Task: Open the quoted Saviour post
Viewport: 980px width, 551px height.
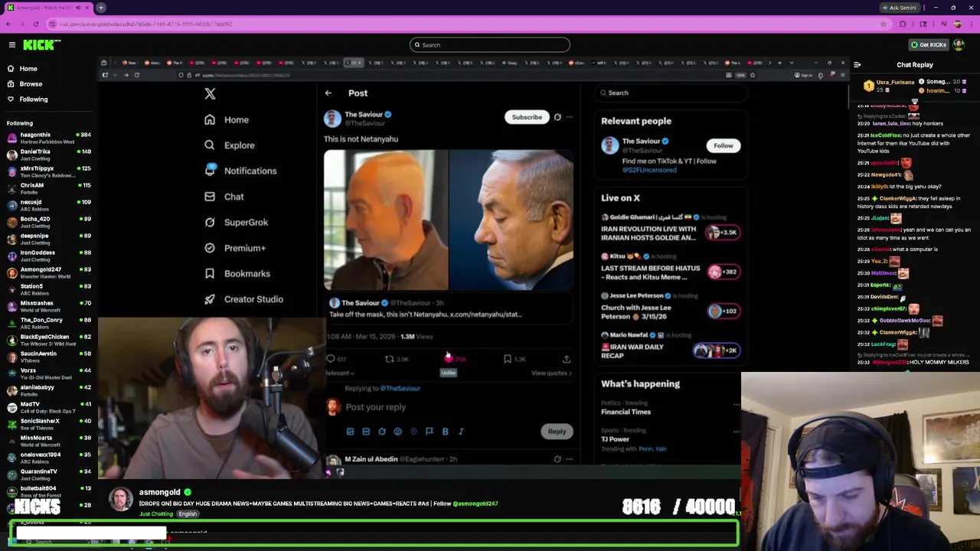Action: 449,308
